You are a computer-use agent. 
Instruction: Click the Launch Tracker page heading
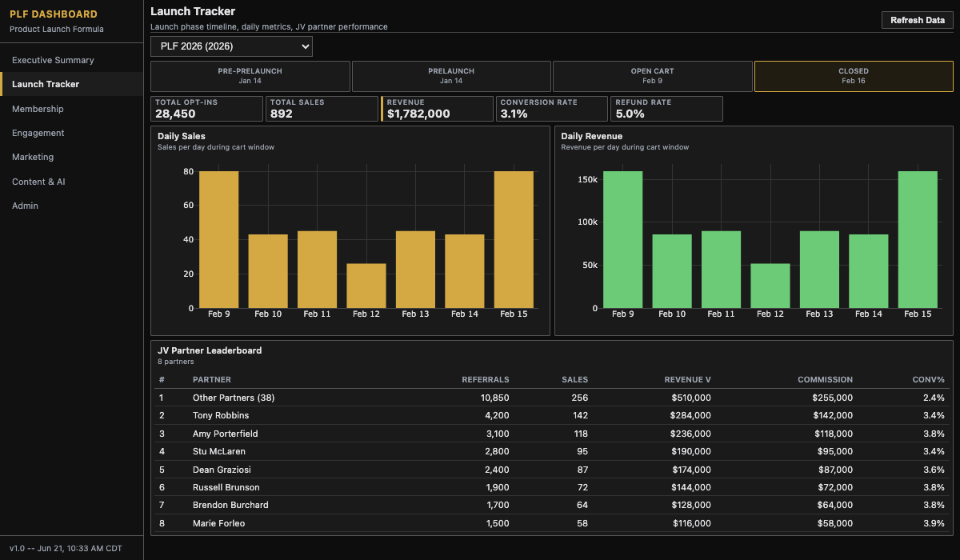[x=193, y=11]
